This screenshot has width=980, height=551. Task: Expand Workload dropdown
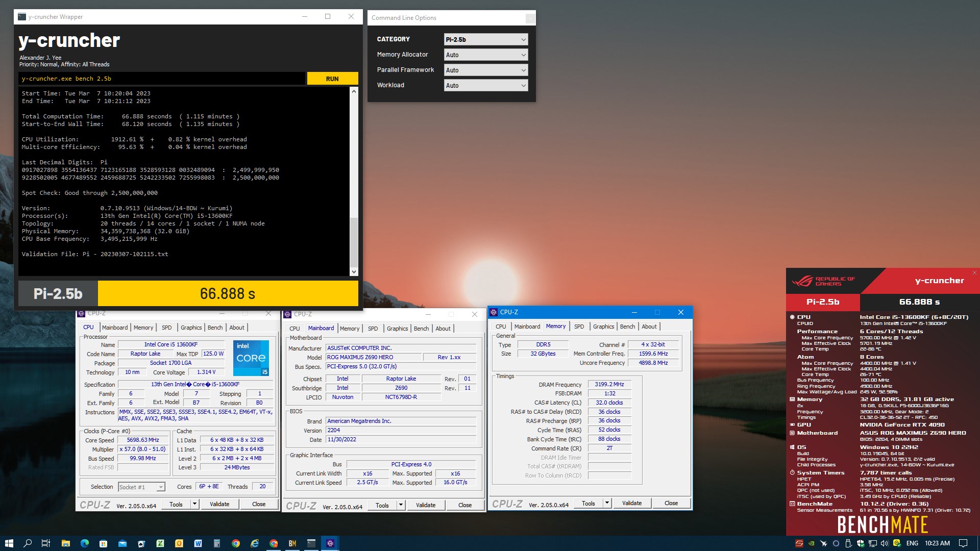(486, 85)
